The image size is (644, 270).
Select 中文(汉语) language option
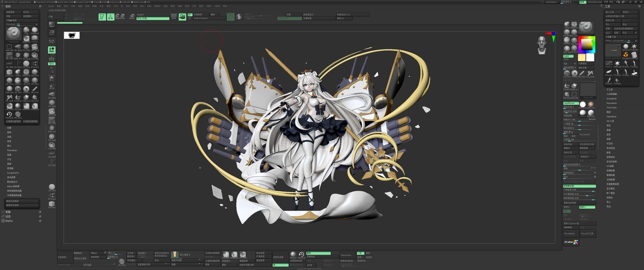153,18
